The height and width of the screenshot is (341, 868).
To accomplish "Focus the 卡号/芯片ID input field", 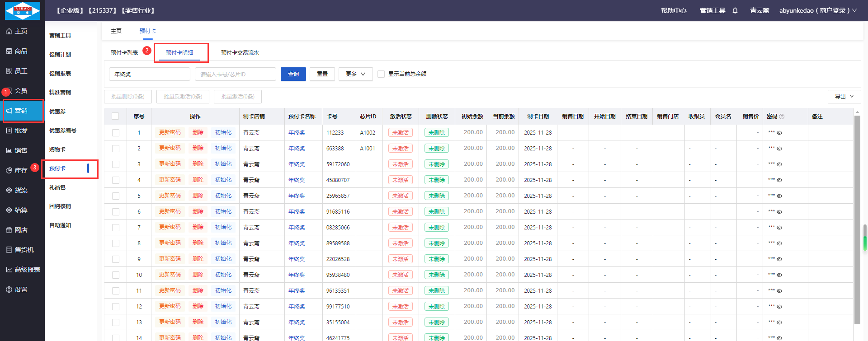I will (235, 74).
